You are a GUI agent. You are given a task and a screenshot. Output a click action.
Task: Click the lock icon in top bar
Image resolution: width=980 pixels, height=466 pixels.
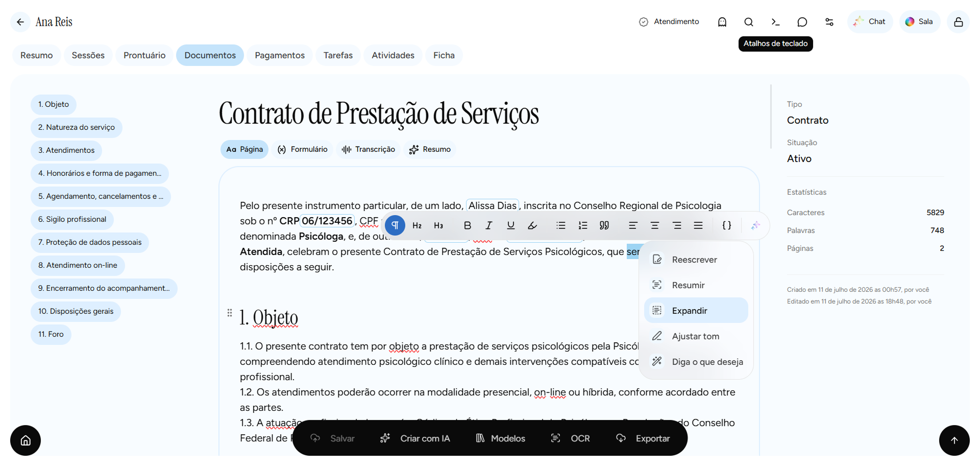click(x=958, y=22)
